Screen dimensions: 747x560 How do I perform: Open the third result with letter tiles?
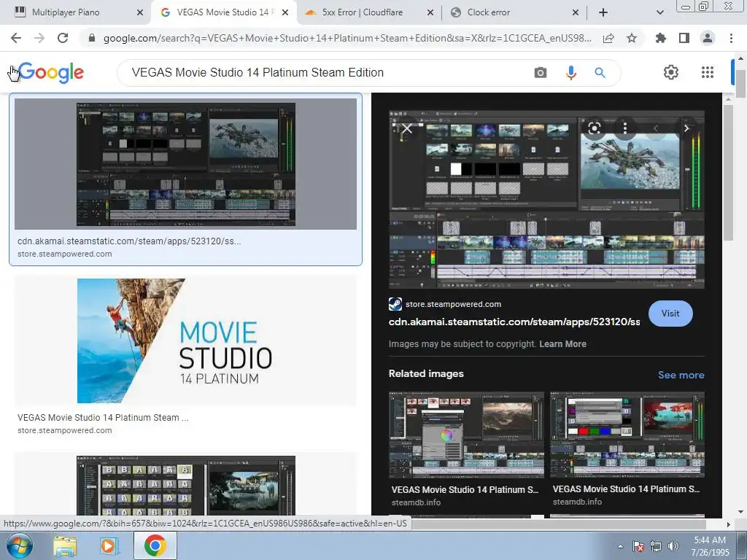pyautogui.click(x=185, y=486)
